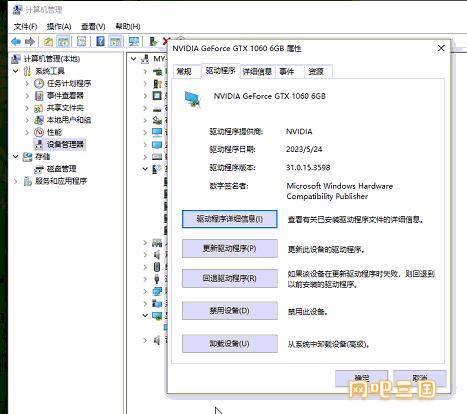Toggle the Show/Hide Console Tree toolbar icon
Image resolution: width=467 pixels, height=414 pixels.
tap(63, 42)
